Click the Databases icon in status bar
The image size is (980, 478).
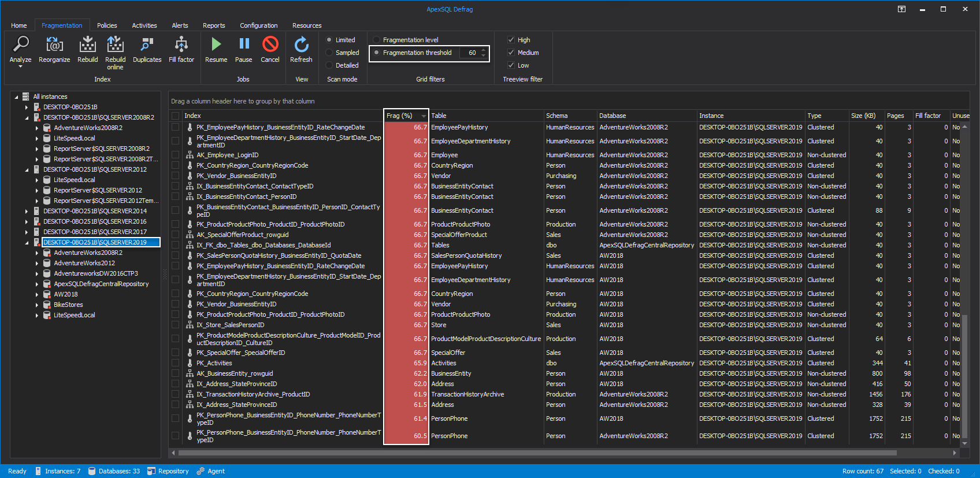pyautogui.click(x=92, y=471)
